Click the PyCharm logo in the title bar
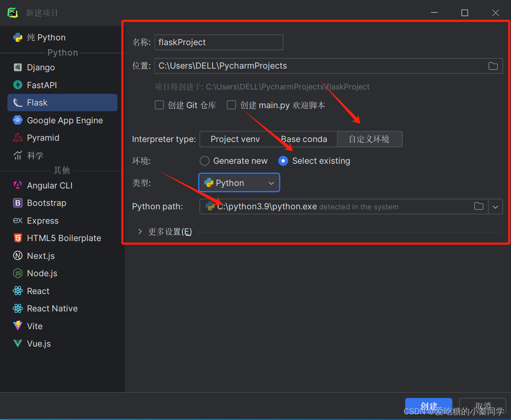This screenshot has height=420, width=511. (13, 13)
